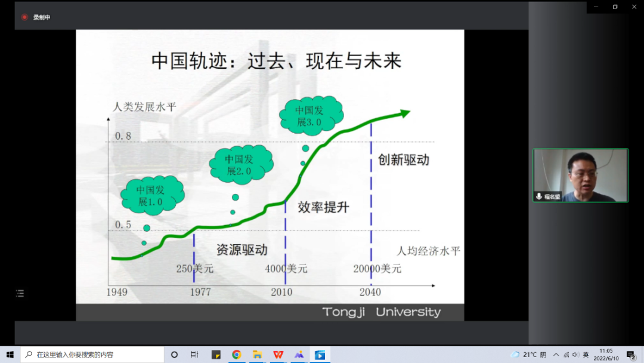Open the Task View button
Screen dimensions: 644x363
click(x=194, y=355)
